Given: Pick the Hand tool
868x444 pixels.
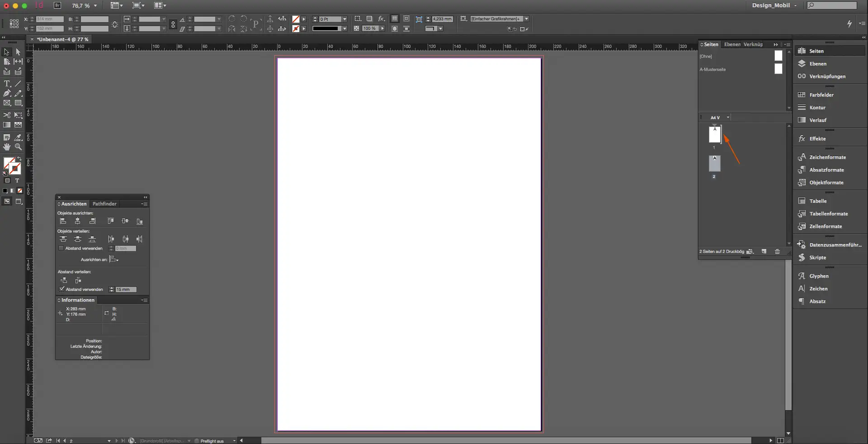Looking at the screenshot, I should tap(7, 146).
